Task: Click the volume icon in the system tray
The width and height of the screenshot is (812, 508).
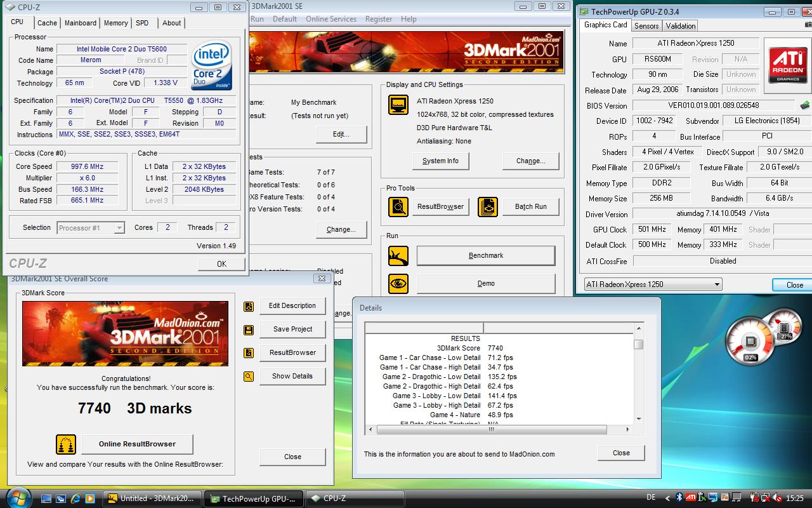Action: point(778,498)
